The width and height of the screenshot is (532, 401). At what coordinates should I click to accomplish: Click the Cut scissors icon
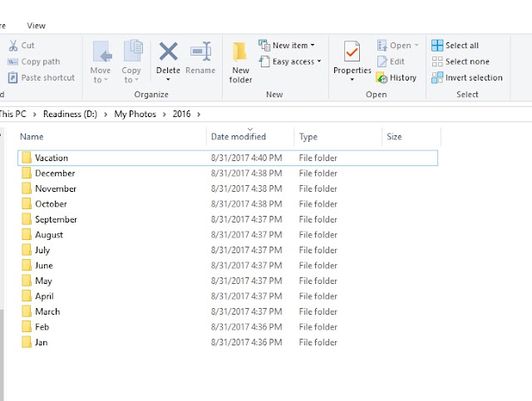pyautogui.click(x=13, y=46)
